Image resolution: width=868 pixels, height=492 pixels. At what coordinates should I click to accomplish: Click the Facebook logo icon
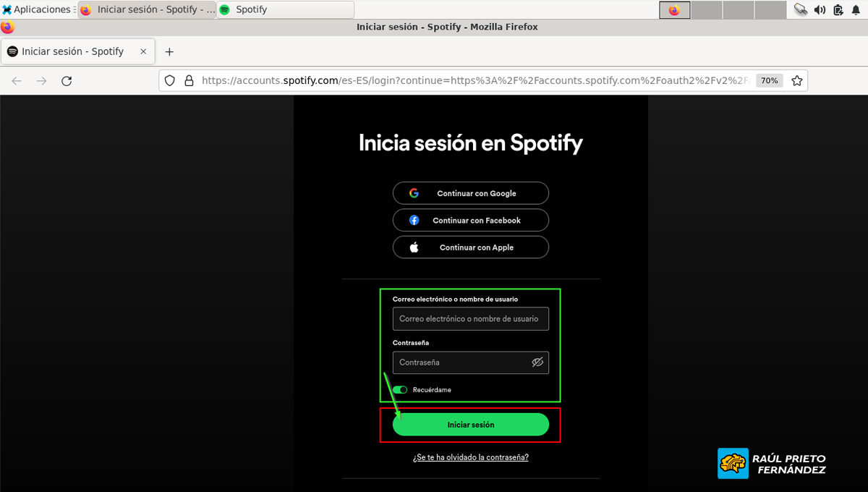pyautogui.click(x=414, y=220)
